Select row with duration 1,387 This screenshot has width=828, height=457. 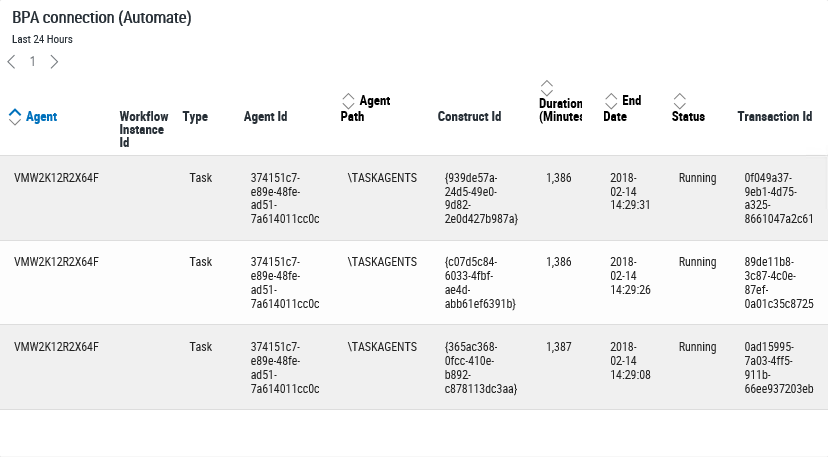pyautogui.click(x=414, y=367)
